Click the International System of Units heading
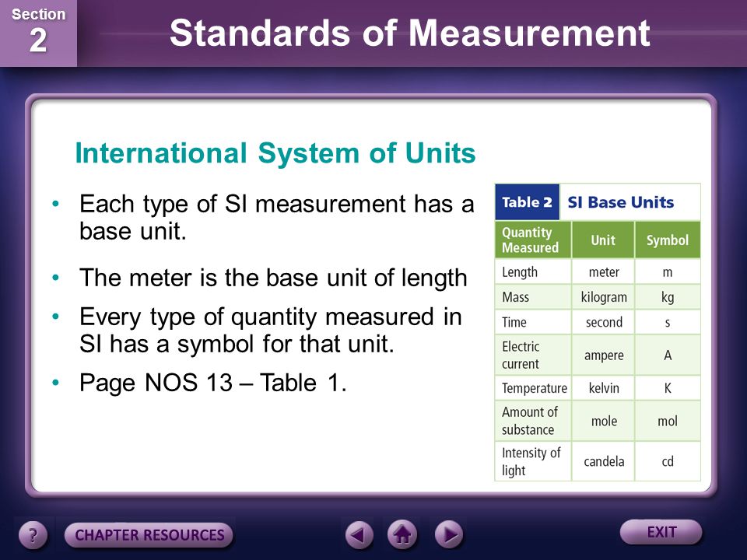 275,153
